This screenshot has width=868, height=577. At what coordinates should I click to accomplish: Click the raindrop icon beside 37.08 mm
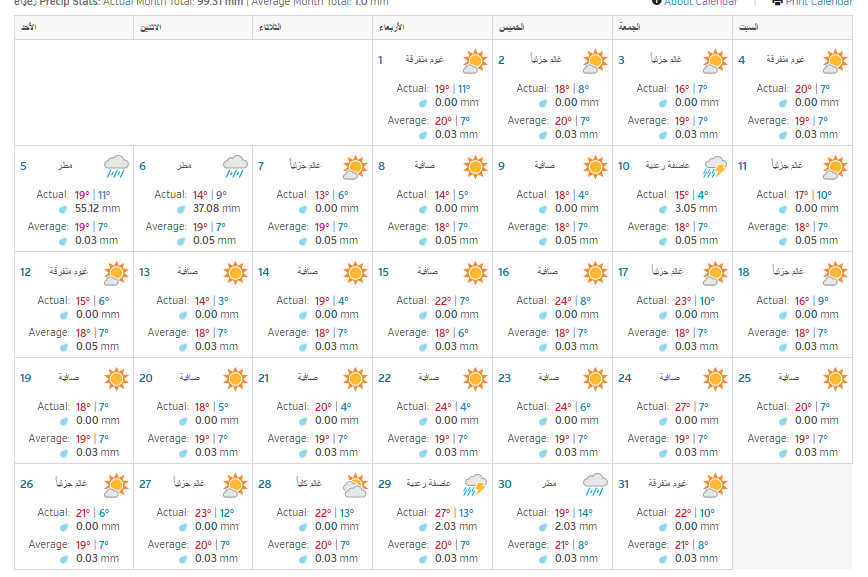point(181,209)
